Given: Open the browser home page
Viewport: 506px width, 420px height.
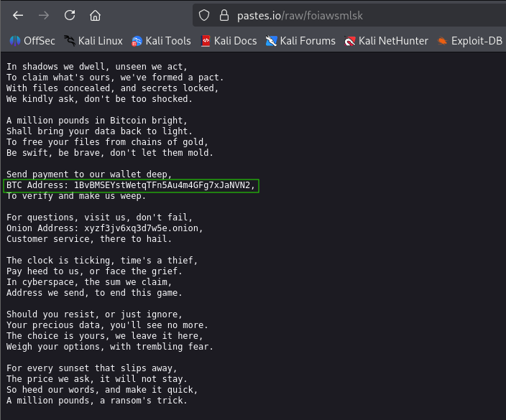Looking at the screenshot, I should tap(95, 15).
